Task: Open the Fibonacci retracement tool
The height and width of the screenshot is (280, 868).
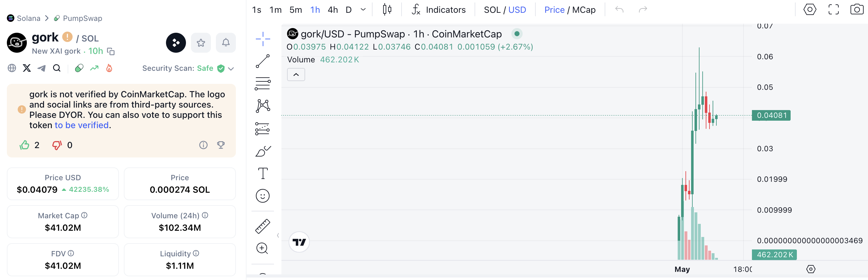Action: [x=263, y=84]
